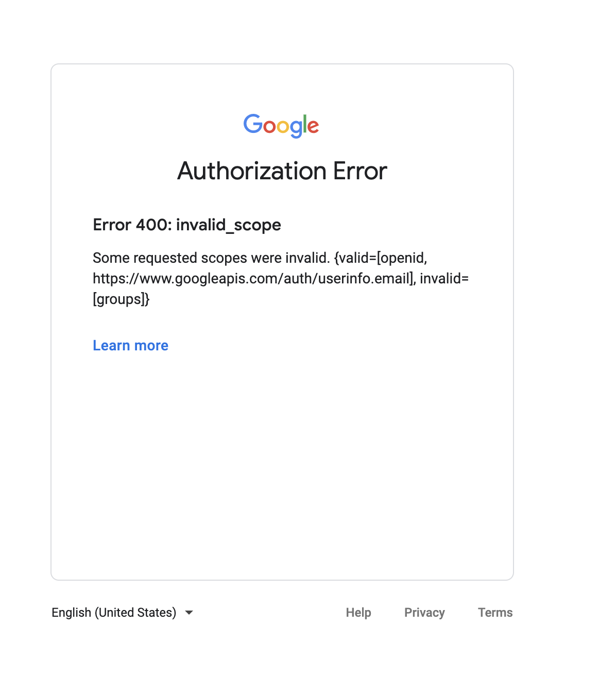Open the 'English (United States)' language dropdown
Viewport: 616px width, 676px height.
coord(113,613)
